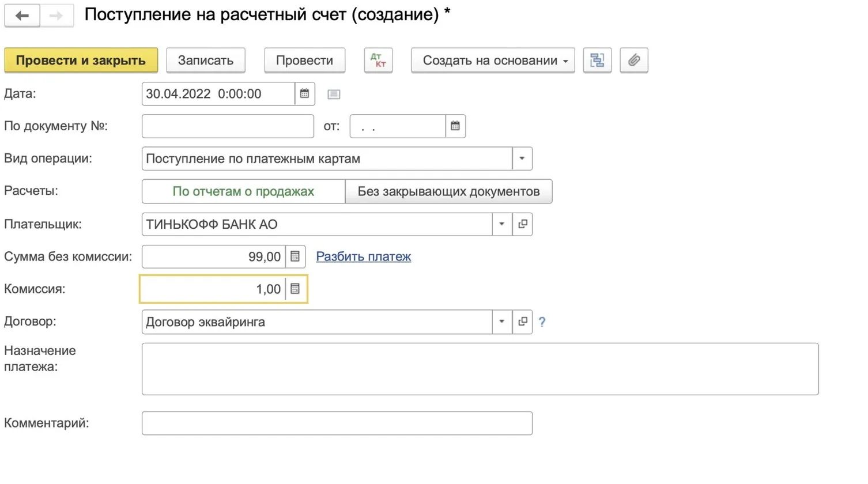Expand the Плательщик dropdown list
868x484 pixels.
point(501,225)
